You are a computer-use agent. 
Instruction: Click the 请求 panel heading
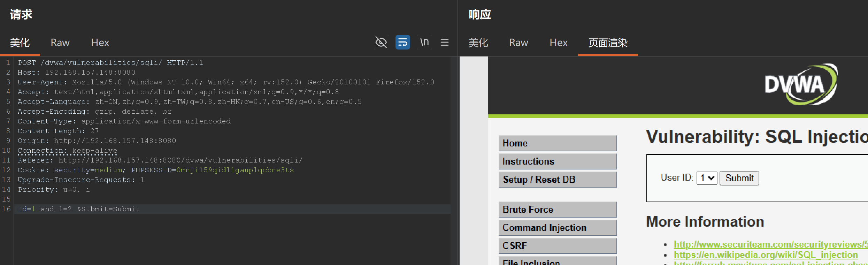point(21,14)
